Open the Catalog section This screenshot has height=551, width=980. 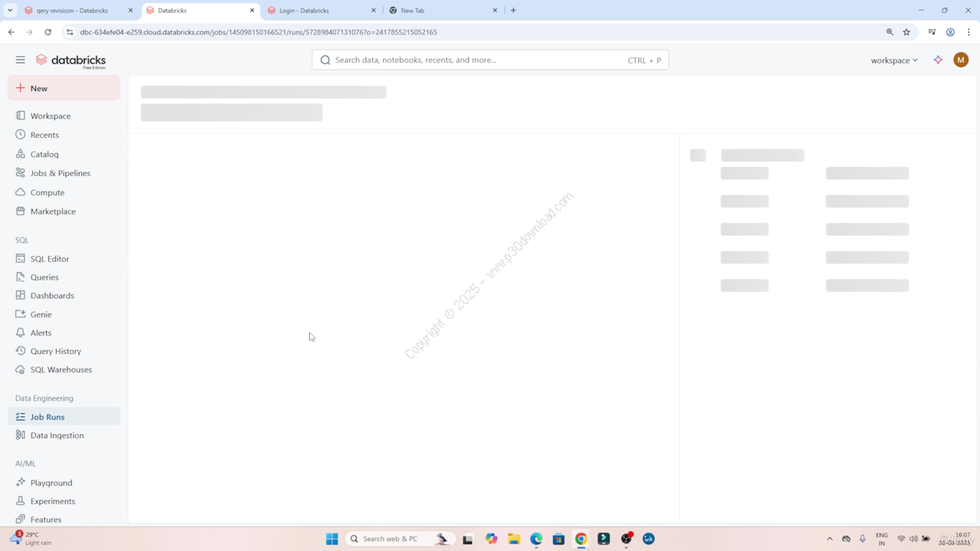click(x=44, y=154)
